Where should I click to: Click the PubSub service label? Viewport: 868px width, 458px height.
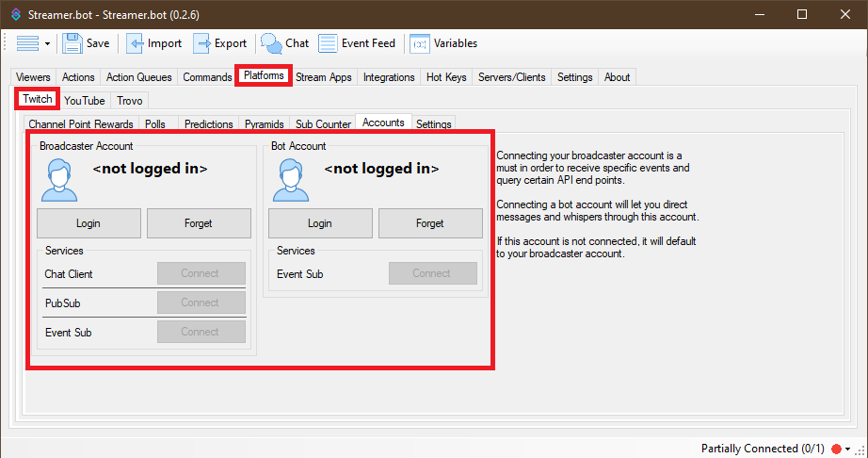pyautogui.click(x=62, y=303)
